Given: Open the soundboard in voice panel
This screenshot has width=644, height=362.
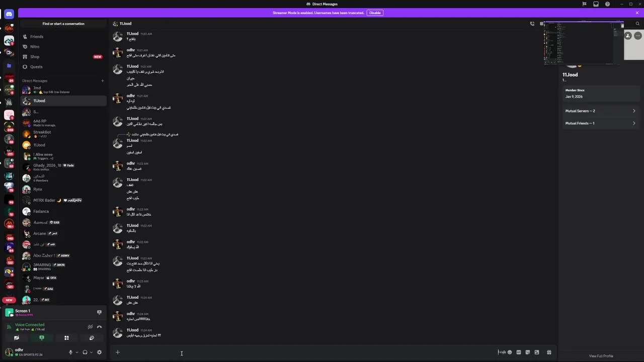Looking at the screenshot, I should [x=92, y=338].
